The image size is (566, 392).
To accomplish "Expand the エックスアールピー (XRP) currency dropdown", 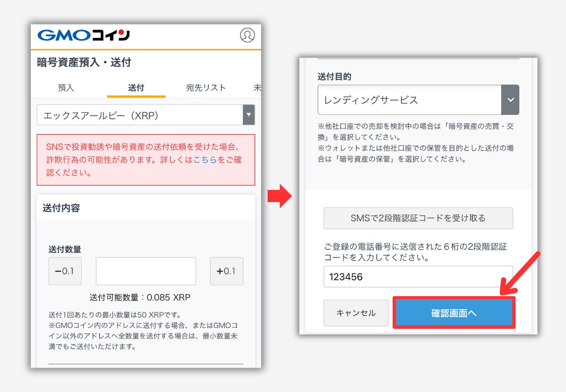I will pos(146,115).
